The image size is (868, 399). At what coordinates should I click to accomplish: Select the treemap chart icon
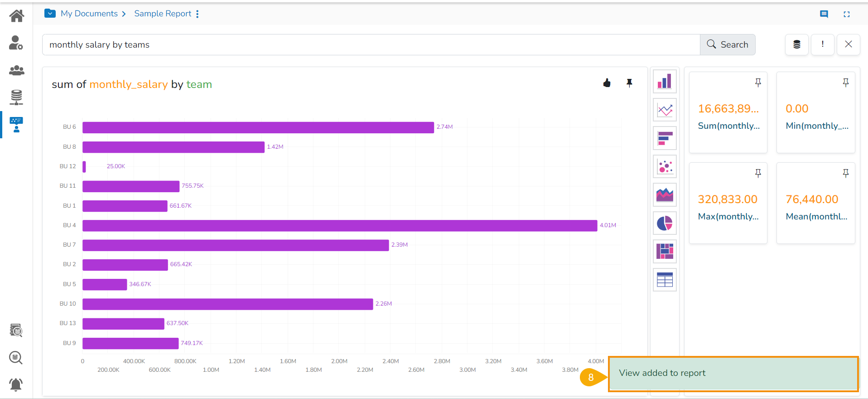coord(665,251)
